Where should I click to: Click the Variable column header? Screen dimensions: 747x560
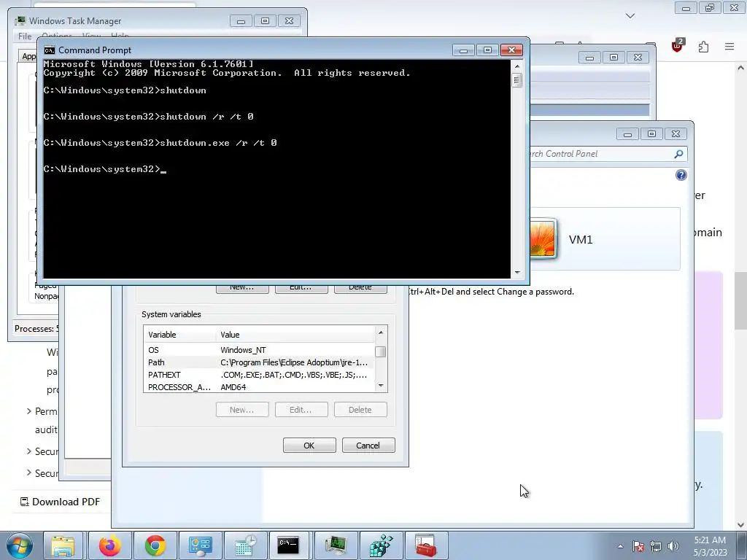[180, 335]
